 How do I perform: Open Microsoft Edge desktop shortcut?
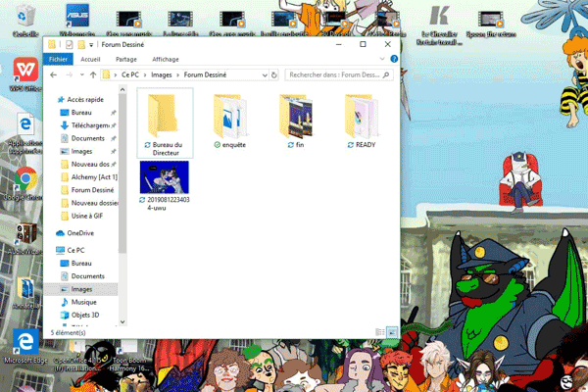tap(25, 346)
